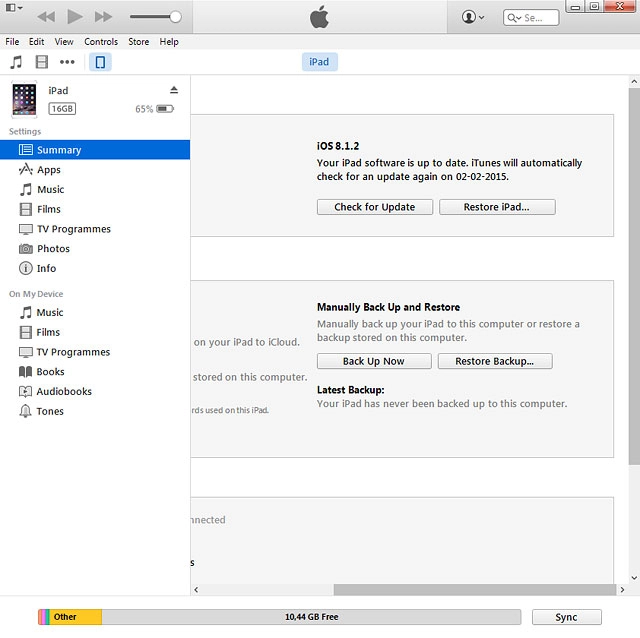
Task: Open Films under Settings
Action: point(95,209)
